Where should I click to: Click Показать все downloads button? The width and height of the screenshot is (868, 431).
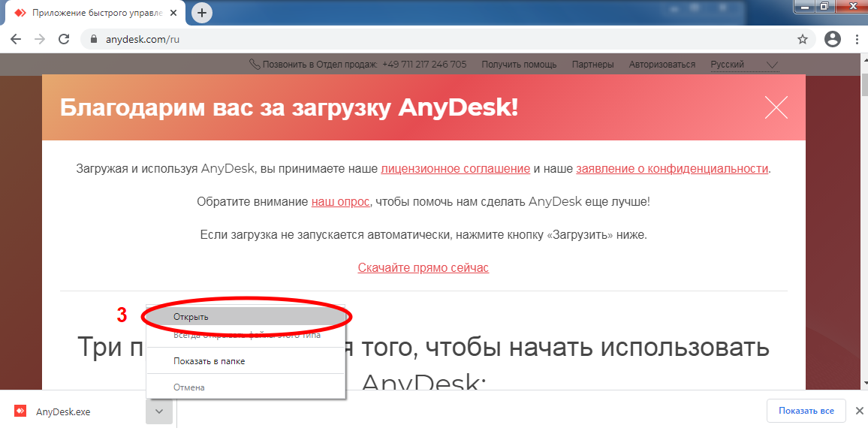806,411
